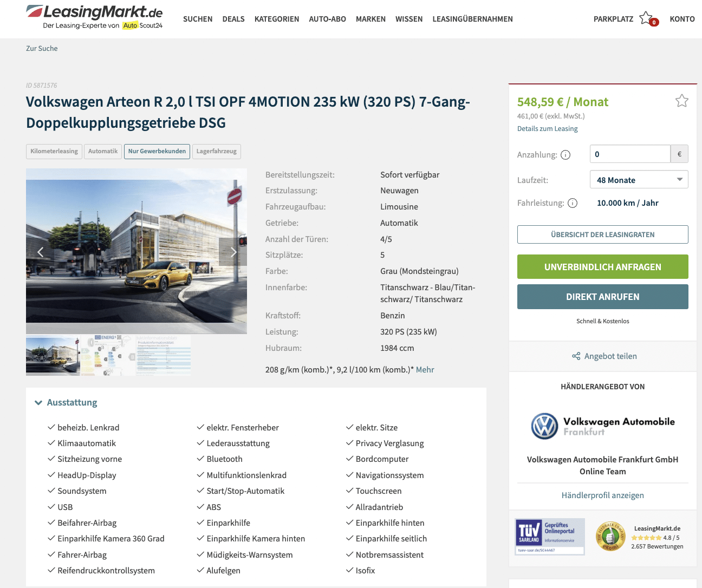Click the 1984 ccm Hubraum value

click(x=397, y=348)
